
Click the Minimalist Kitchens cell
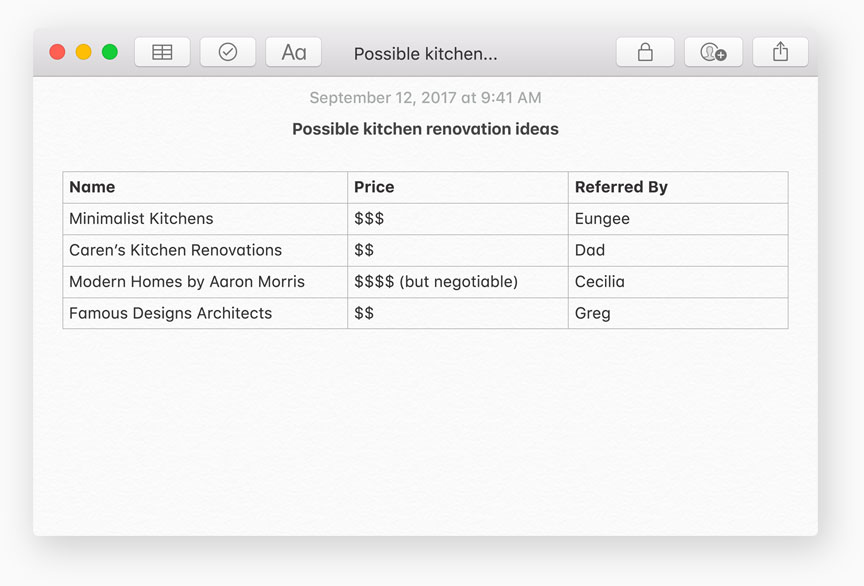(x=205, y=219)
